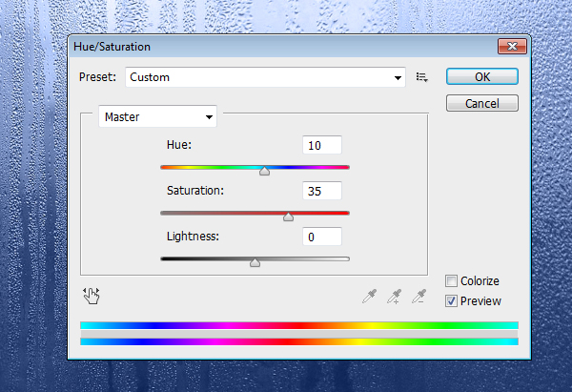This screenshot has height=392, width=572.
Task: Select the Subtract from Sample eyedropper
Action: pyautogui.click(x=418, y=297)
